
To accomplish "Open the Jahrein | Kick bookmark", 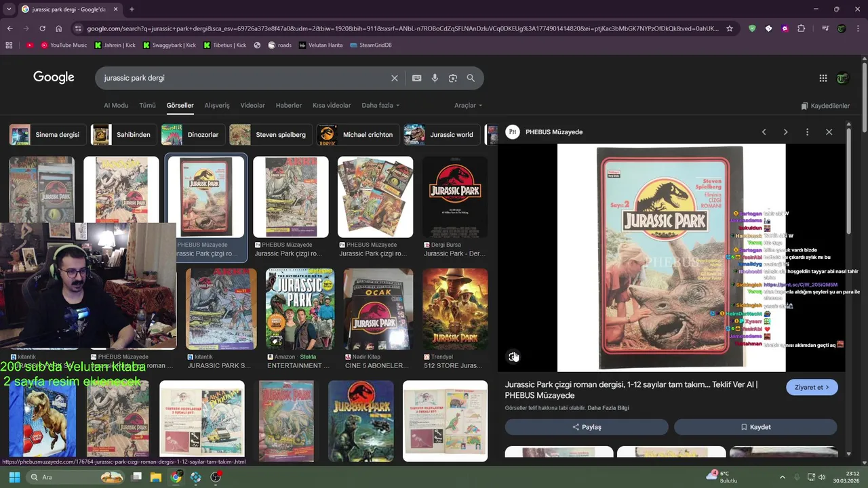I will coord(115,45).
